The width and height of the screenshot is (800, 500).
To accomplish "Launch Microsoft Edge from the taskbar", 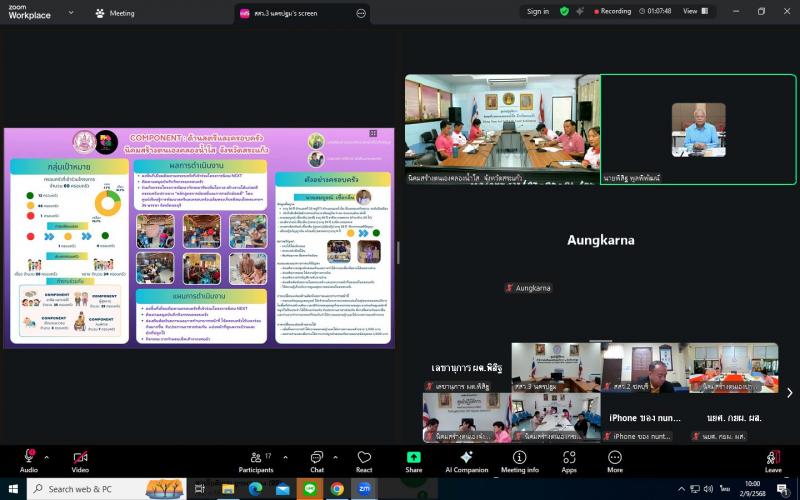I will pos(255,489).
